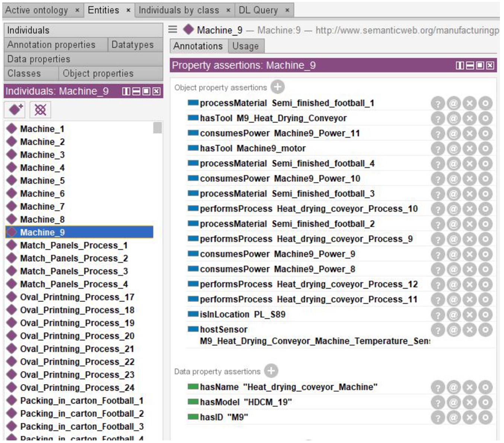Annotate the consumesPower Machine9_Power_9 assertion
This screenshot has width=504, height=443.
coord(453,254)
